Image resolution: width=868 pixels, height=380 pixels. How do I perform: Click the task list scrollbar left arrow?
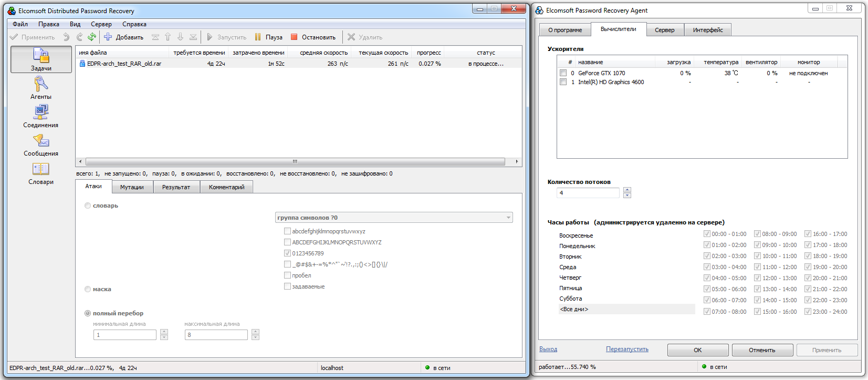[x=80, y=161]
